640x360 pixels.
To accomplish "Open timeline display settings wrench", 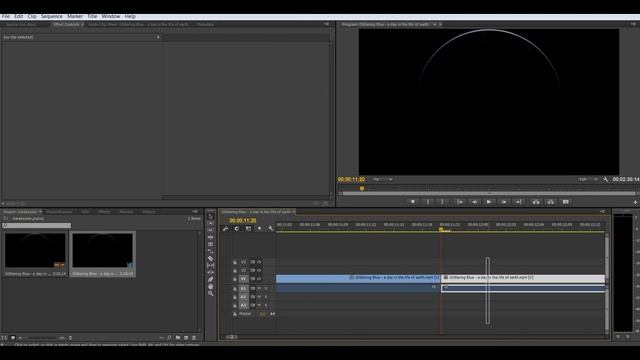I will pyautogui.click(x=271, y=229).
